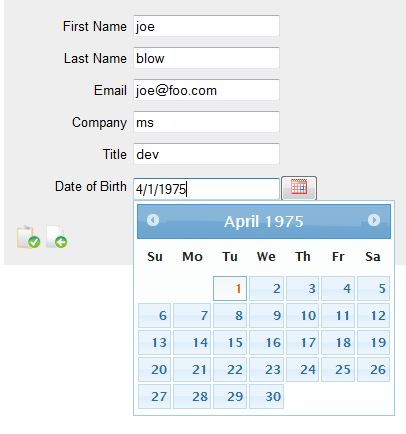Pick Sunday April 27
The height and width of the screenshot is (434, 406).
tap(154, 396)
